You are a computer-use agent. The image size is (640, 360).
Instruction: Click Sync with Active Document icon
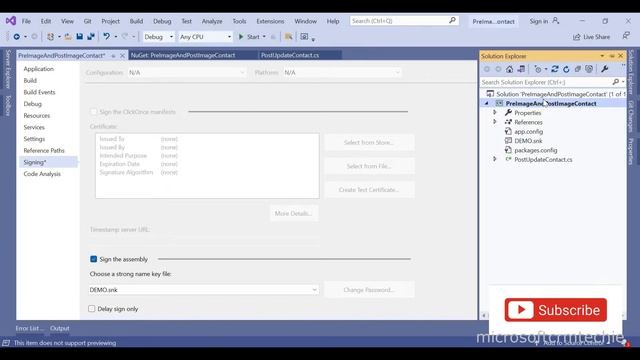(x=555, y=69)
